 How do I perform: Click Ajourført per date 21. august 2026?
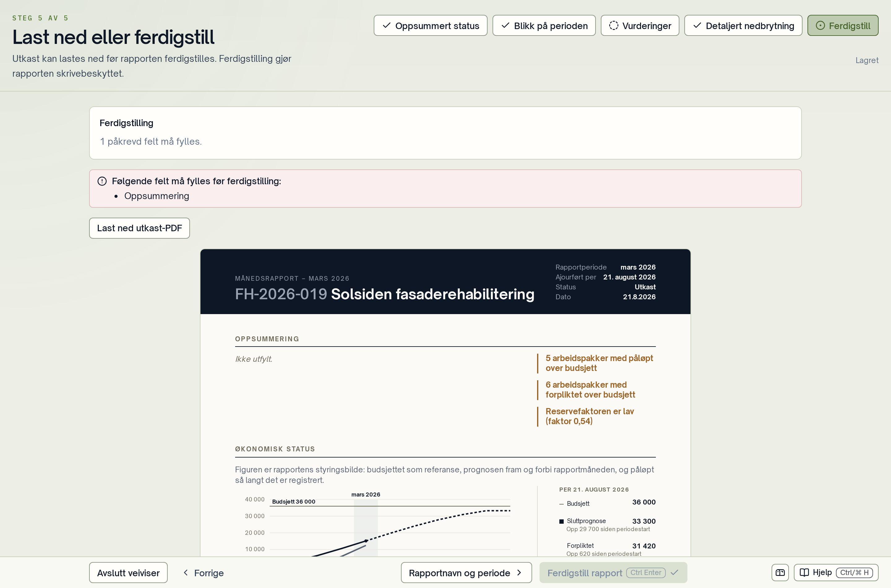click(629, 277)
